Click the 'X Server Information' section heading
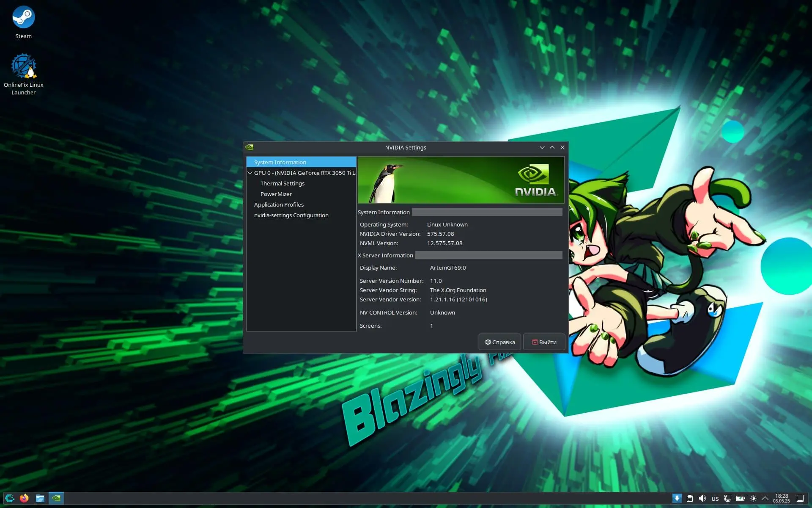This screenshot has height=508, width=812. coord(385,255)
